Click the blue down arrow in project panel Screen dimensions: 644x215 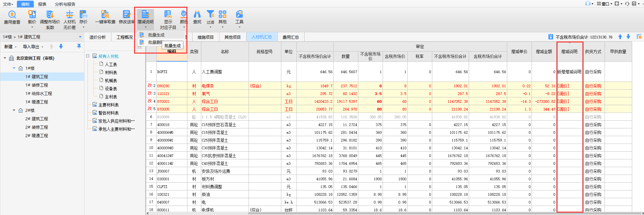(x=61, y=47)
